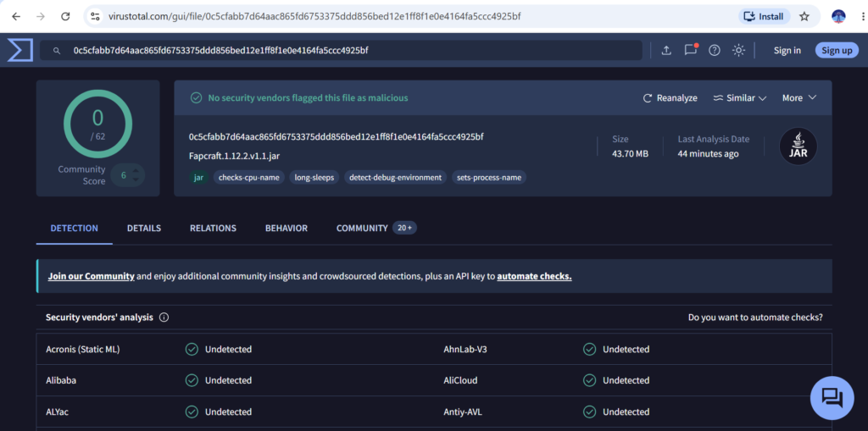Open site information icon in address bar

(95, 17)
